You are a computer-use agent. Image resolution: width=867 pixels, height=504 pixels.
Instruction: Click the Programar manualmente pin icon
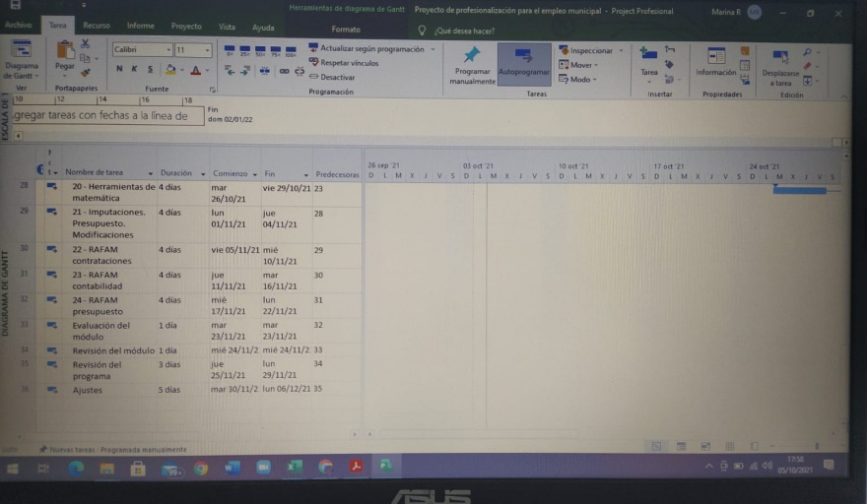[x=472, y=56]
